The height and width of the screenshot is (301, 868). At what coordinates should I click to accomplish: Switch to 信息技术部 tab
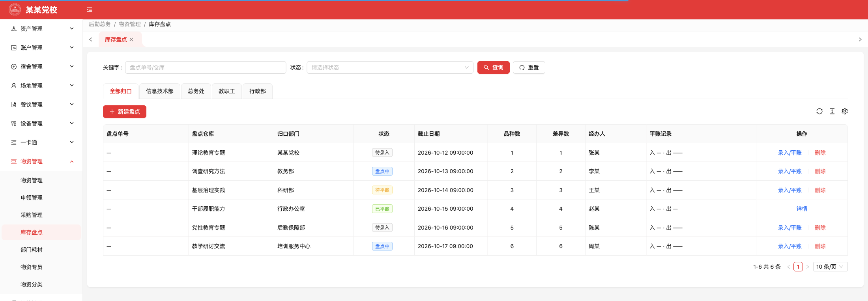(x=160, y=91)
